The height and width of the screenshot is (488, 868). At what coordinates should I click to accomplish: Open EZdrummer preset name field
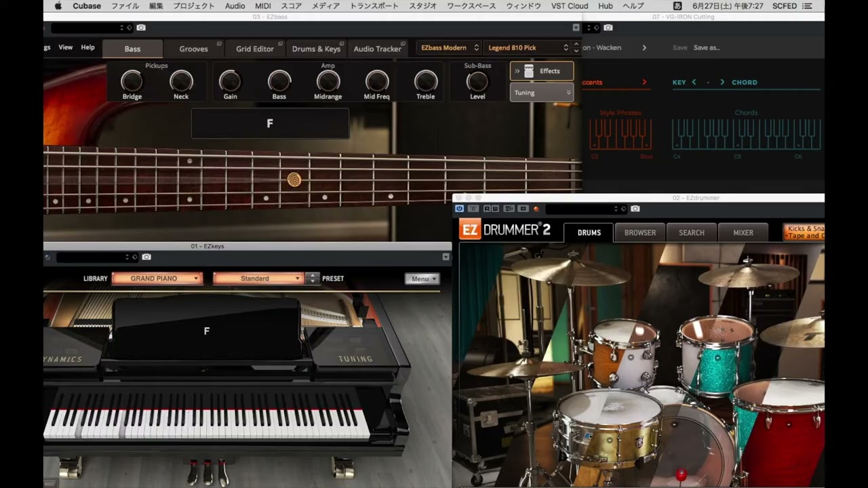(585, 209)
